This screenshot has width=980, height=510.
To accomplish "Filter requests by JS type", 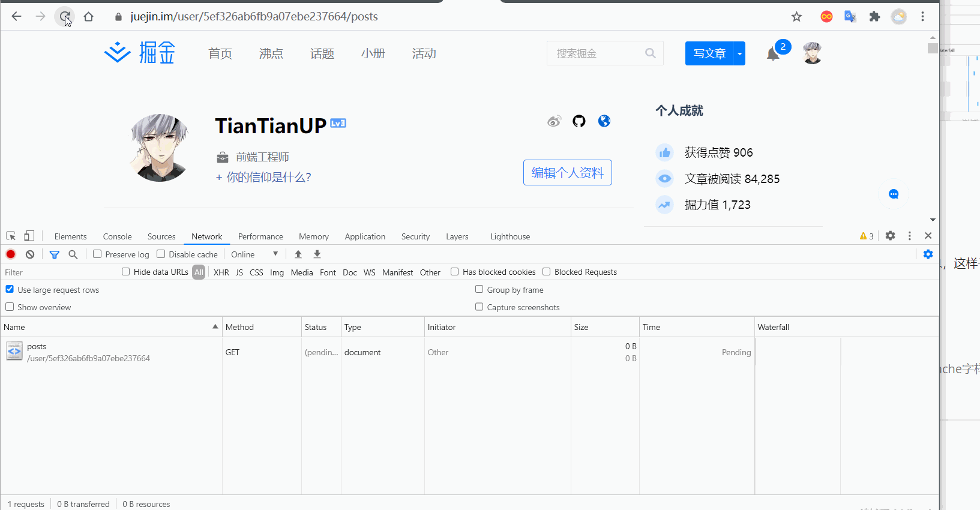I will pyautogui.click(x=239, y=272).
